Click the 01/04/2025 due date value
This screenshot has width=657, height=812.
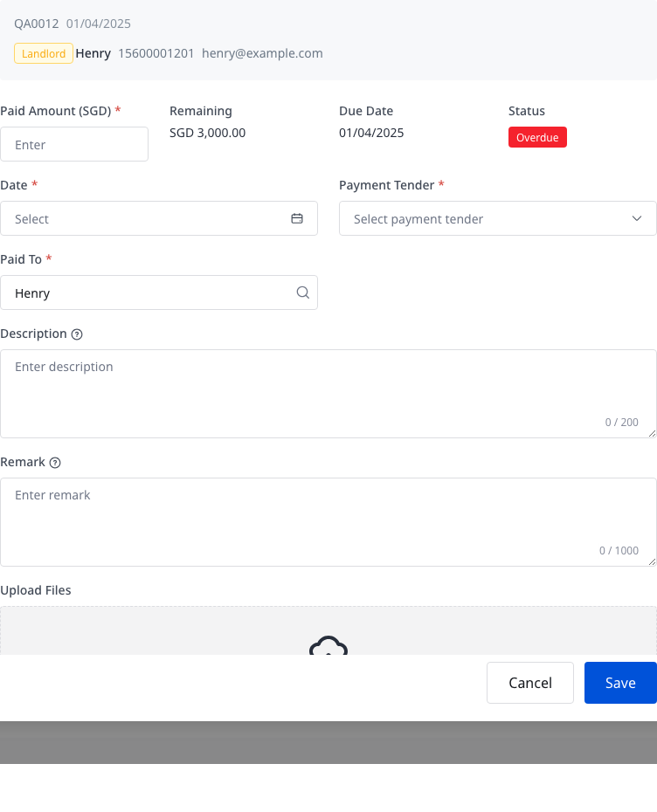coord(371,133)
